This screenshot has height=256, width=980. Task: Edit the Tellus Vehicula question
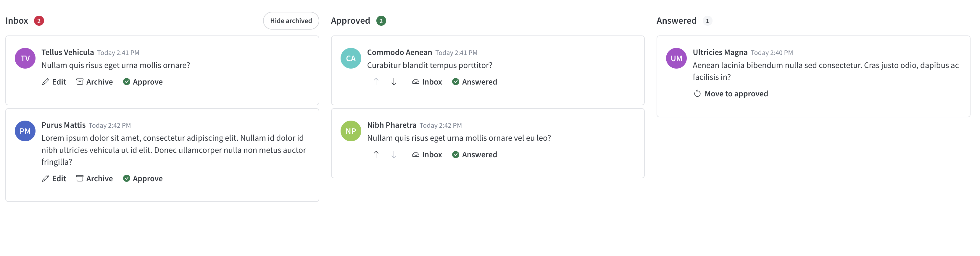click(54, 82)
